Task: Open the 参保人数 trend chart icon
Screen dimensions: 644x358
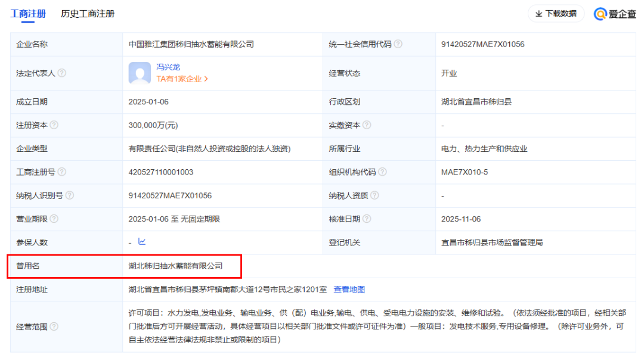Action: tap(142, 242)
